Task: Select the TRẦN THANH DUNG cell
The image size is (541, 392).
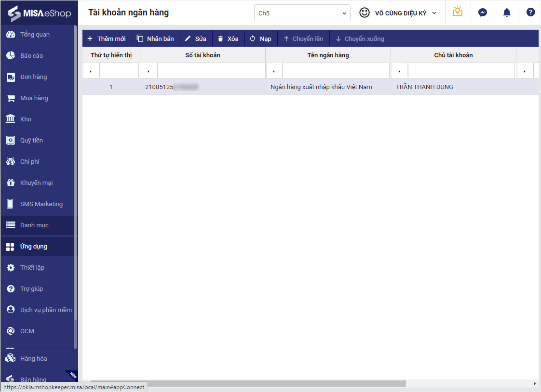Action: pos(453,87)
